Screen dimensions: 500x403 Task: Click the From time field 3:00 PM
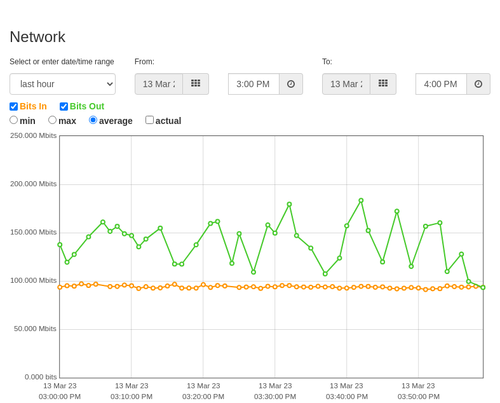point(254,84)
